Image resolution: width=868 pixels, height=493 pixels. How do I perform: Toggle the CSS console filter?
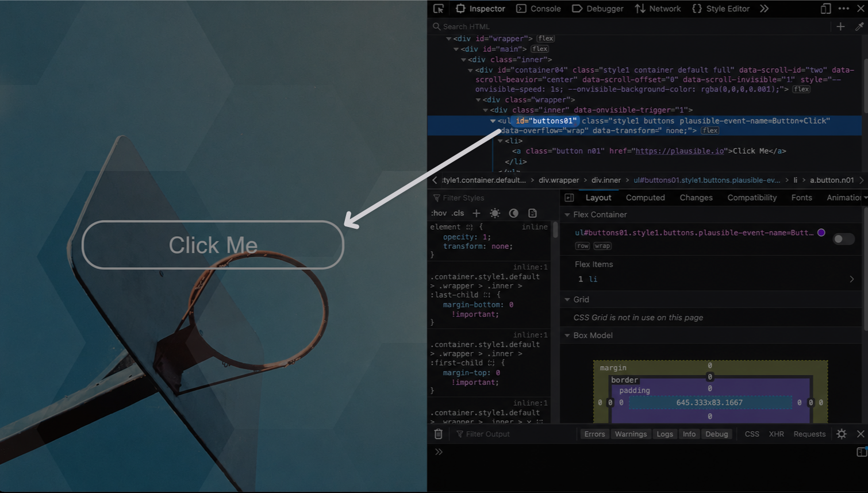tap(752, 434)
